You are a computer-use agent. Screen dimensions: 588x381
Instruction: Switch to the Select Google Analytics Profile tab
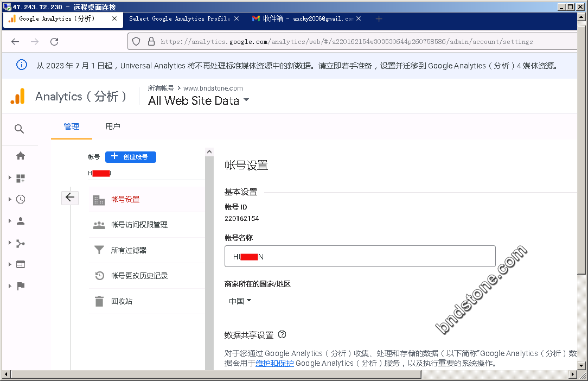(180, 18)
